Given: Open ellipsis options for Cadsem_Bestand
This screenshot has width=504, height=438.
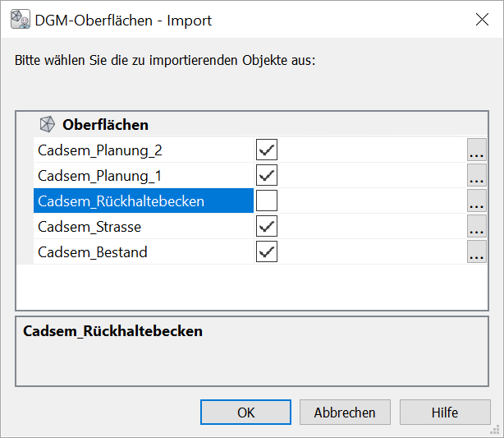Looking at the screenshot, I should tap(476, 252).
